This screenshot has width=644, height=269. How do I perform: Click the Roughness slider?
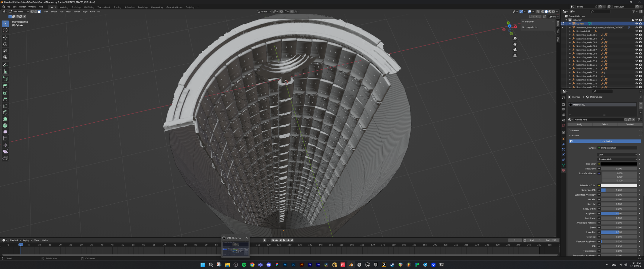click(619, 214)
